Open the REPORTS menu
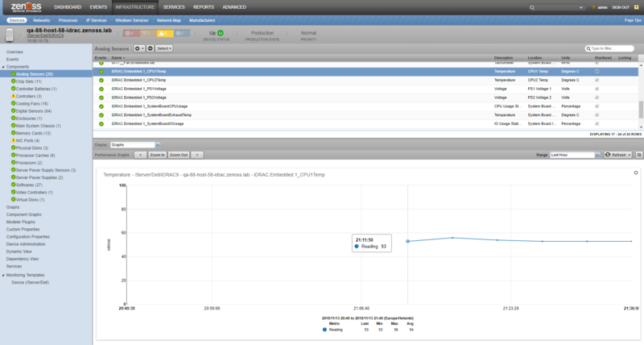The image size is (644, 345). pos(204,7)
